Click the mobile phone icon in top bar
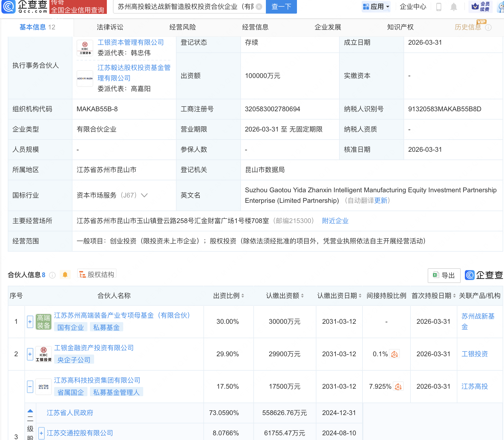The image size is (504, 440). point(439,7)
